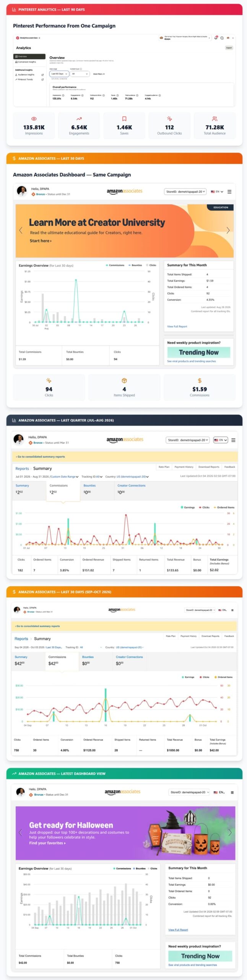
Task: Go to previous slide on Creator University banner
Action: 21,230
